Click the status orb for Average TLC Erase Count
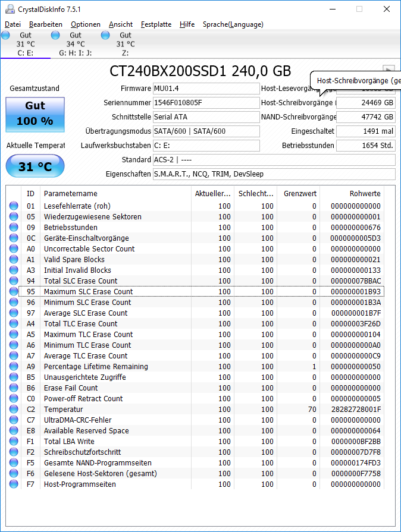 [x=14, y=355]
